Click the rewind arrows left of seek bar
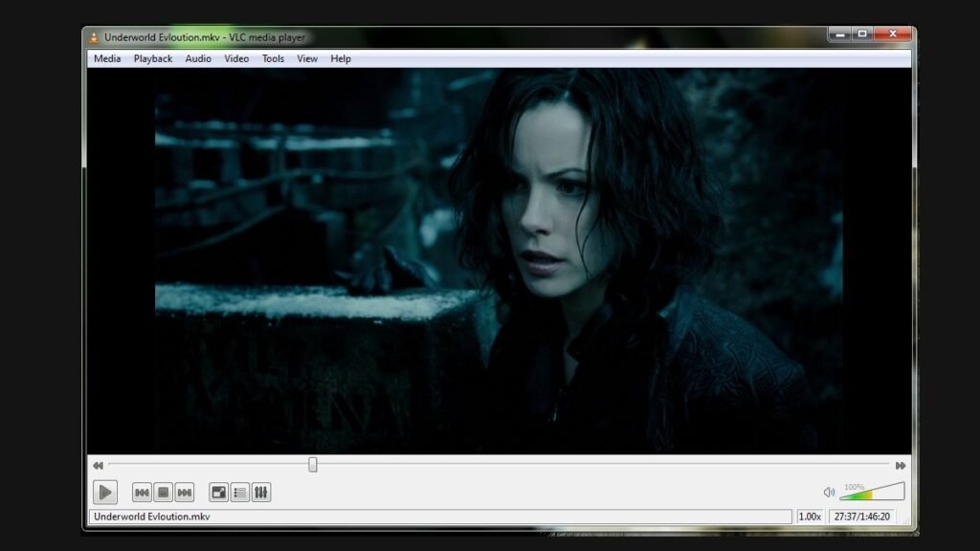980x551 pixels. click(x=98, y=466)
